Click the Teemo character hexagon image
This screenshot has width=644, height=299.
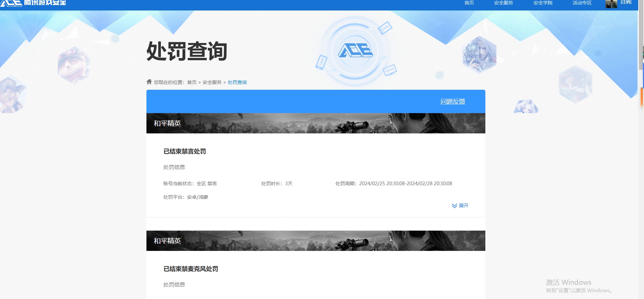click(x=74, y=65)
